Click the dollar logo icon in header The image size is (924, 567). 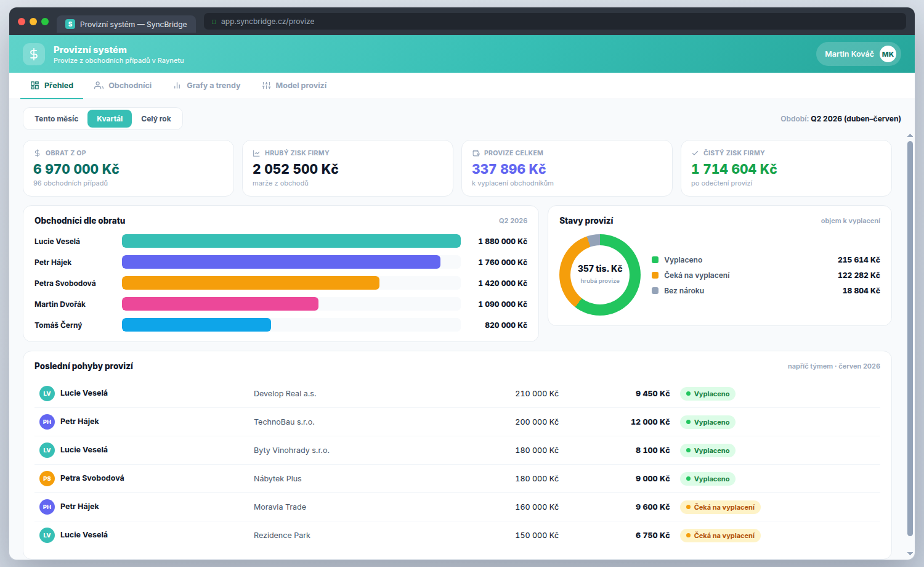coord(34,54)
